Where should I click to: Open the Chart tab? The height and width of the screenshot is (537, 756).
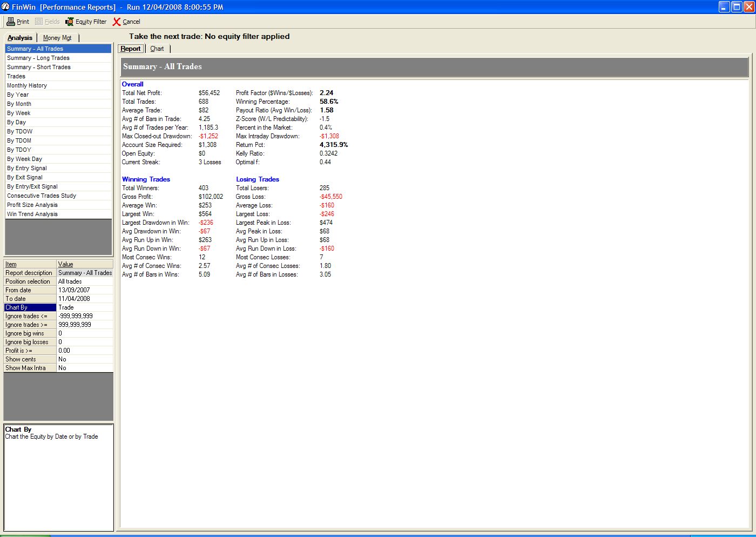pos(157,49)
